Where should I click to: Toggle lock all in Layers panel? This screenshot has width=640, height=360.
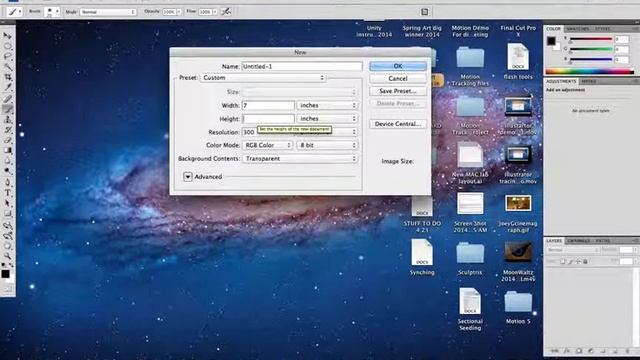585,261
